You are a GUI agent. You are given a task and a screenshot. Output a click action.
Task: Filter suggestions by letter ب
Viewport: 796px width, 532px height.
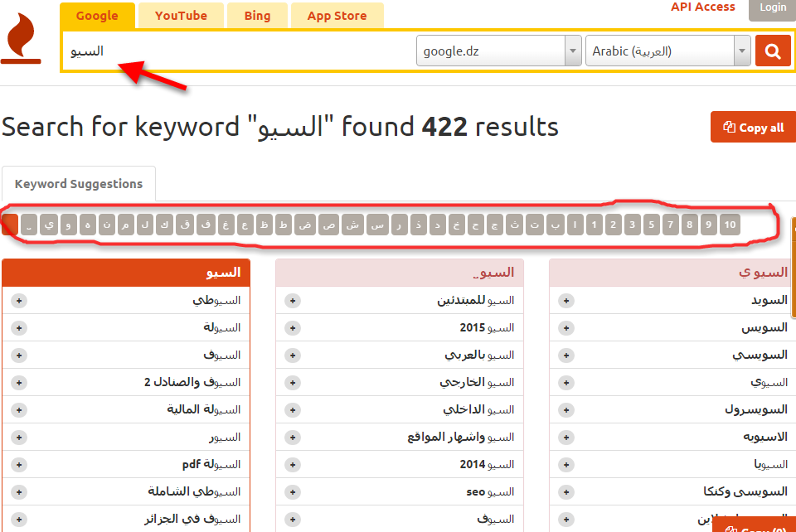556,225
